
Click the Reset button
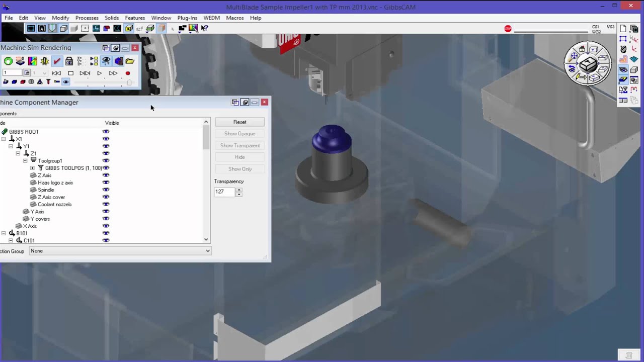click(239, 122)
